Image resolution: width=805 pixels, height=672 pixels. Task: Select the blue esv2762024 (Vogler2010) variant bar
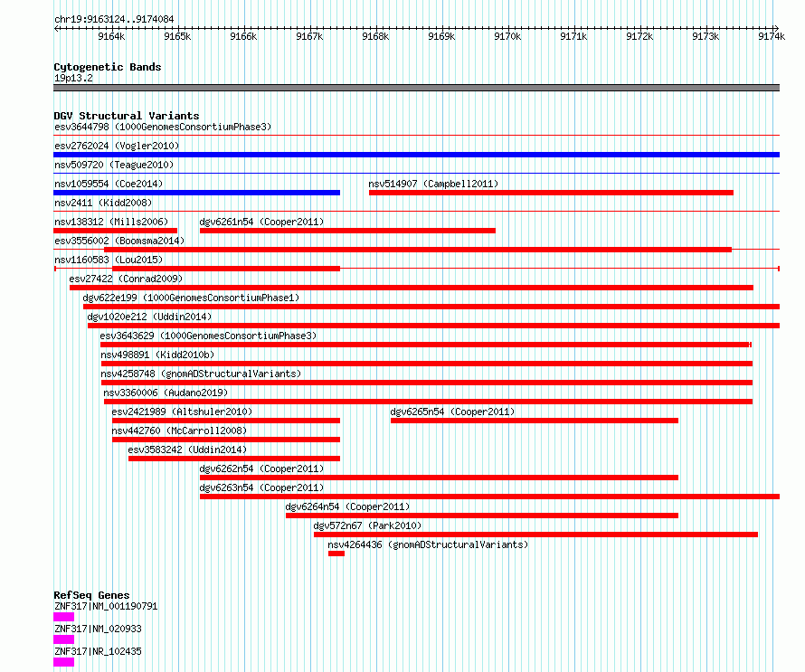[x=416, y=155]
